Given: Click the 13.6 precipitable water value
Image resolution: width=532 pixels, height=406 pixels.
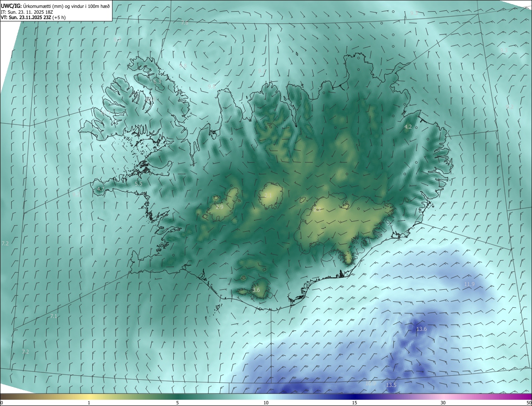Looking at the screenshot, I should pos(421,329).
